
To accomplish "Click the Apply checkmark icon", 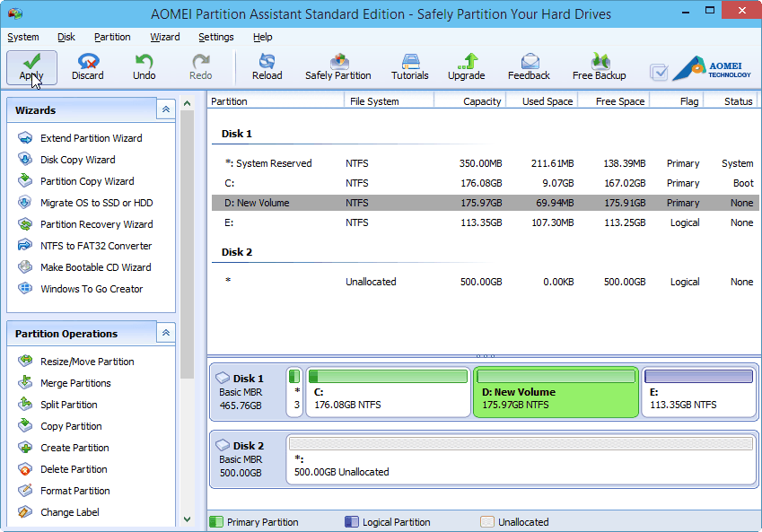I will pos(31,61).
